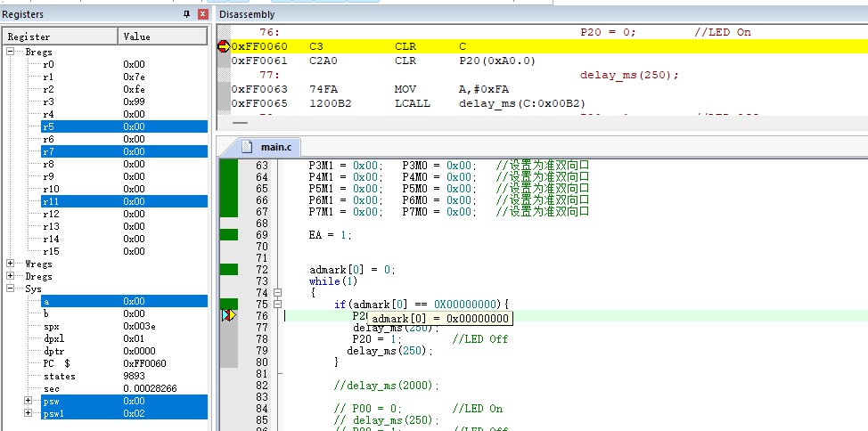Collapse the if block fold at line 75
868x431 pixels.
277,304
